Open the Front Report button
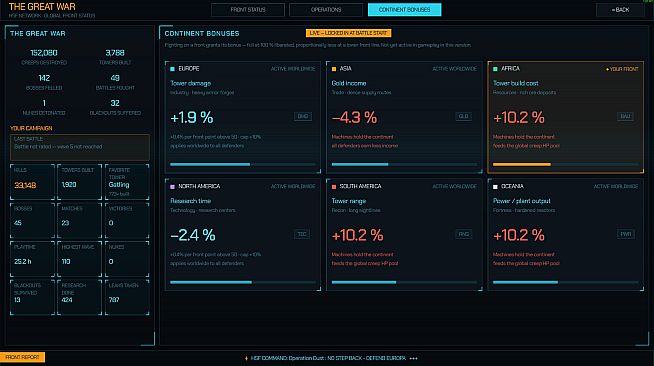This screenshot has height=366, width=654. [x=22, y=357]
